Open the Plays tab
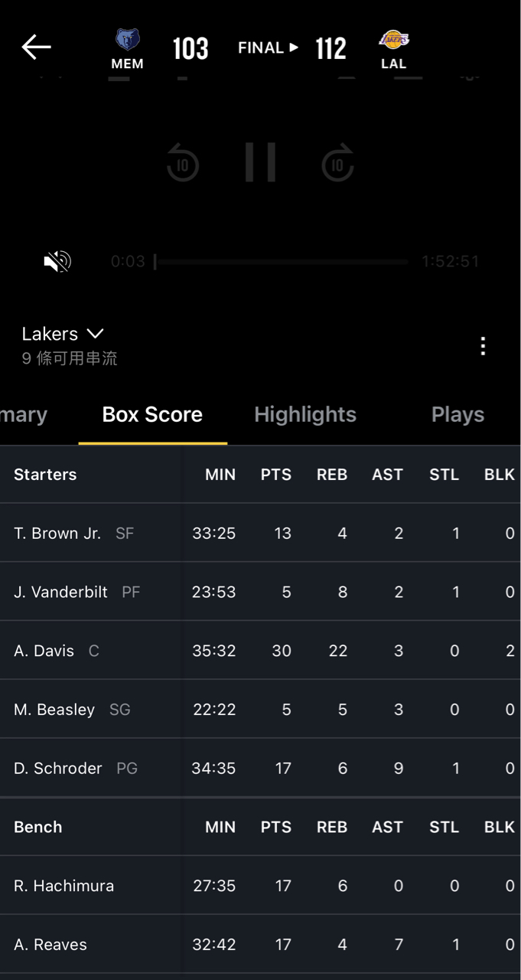Viewport: 521px width, 980px height. (x=458, y=414)
